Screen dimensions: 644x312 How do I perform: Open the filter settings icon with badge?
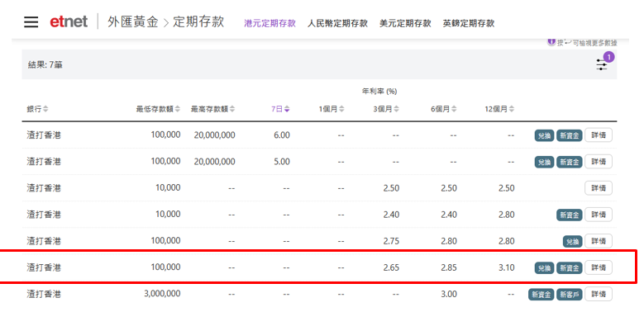click(602, 64)
